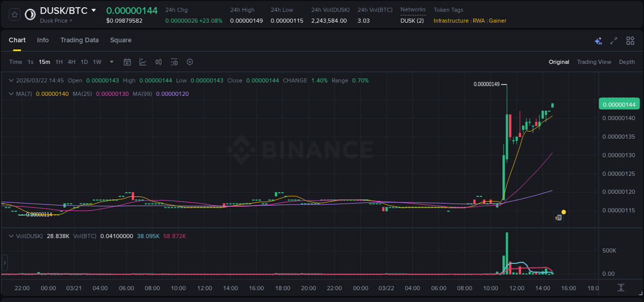Switch chart to Depth view

tap(626, 62)
